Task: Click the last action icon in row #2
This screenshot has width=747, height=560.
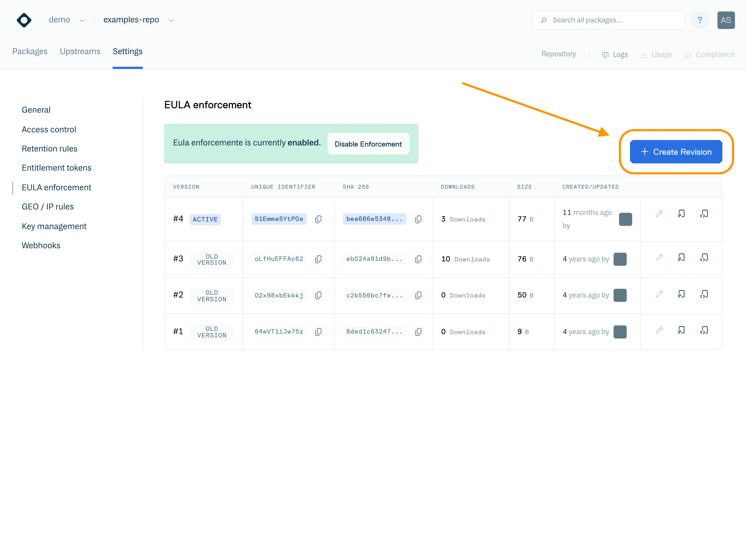Action: tap(704, 294)
